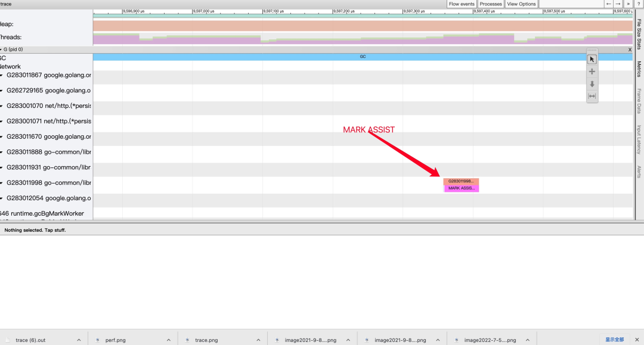Collapse the G283011867 google.golang row
Viewport: 644px width, 345px height.
[2, 76]
